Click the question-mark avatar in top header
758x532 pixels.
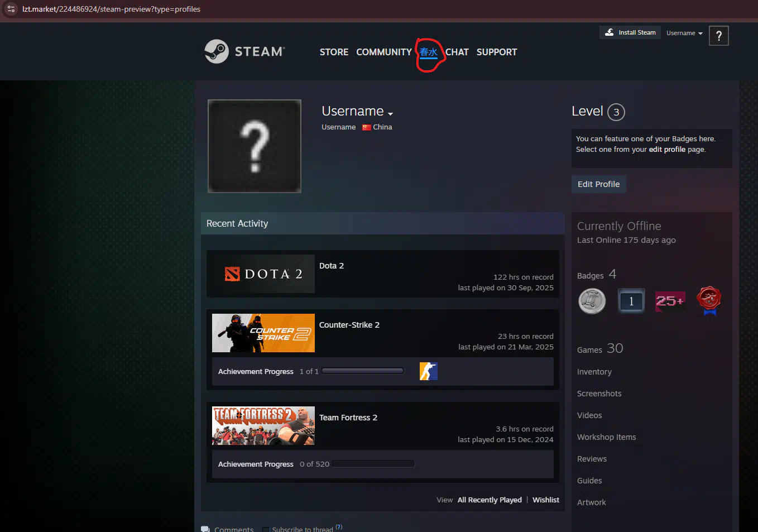pyautogui.click(x=719, y=36)
